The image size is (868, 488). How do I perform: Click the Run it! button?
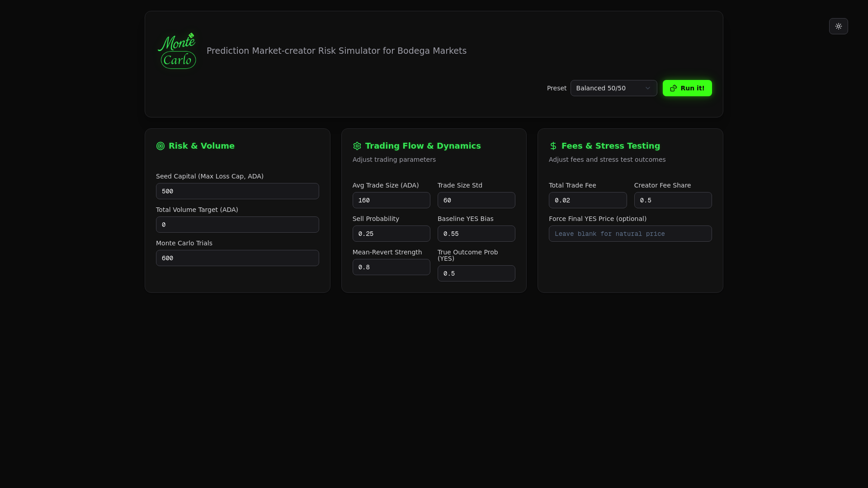[x=687, y=88]
